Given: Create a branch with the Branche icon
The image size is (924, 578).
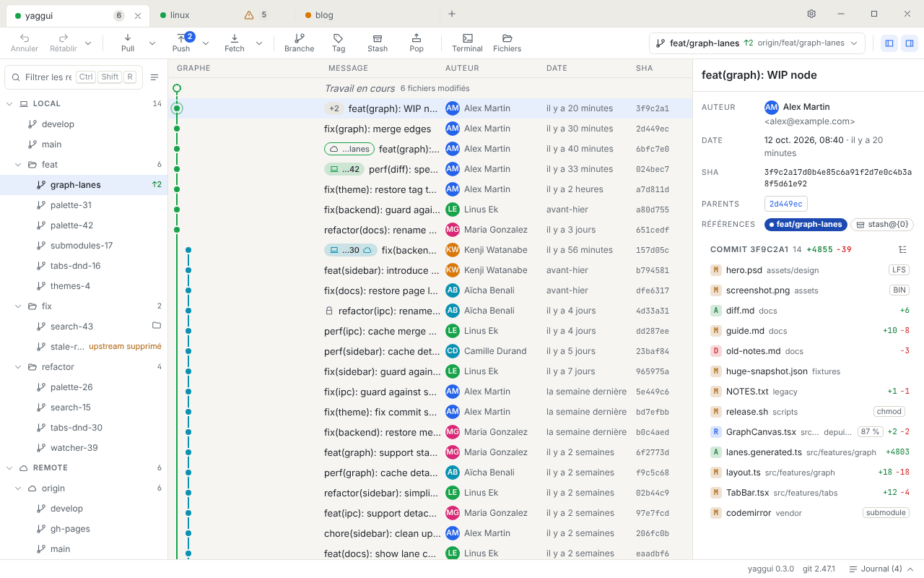Looking at the screenshot, I should click(299, 38).
